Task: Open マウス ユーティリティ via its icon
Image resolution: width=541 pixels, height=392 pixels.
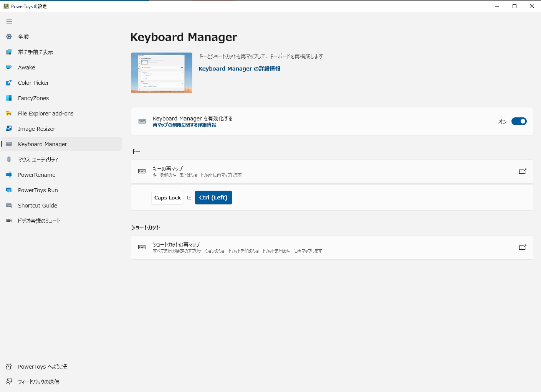Action: tap(8, 159)
